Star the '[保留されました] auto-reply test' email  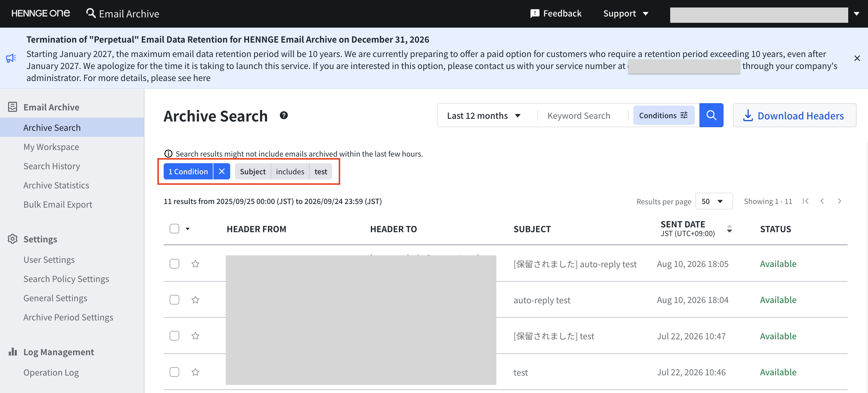195,263
